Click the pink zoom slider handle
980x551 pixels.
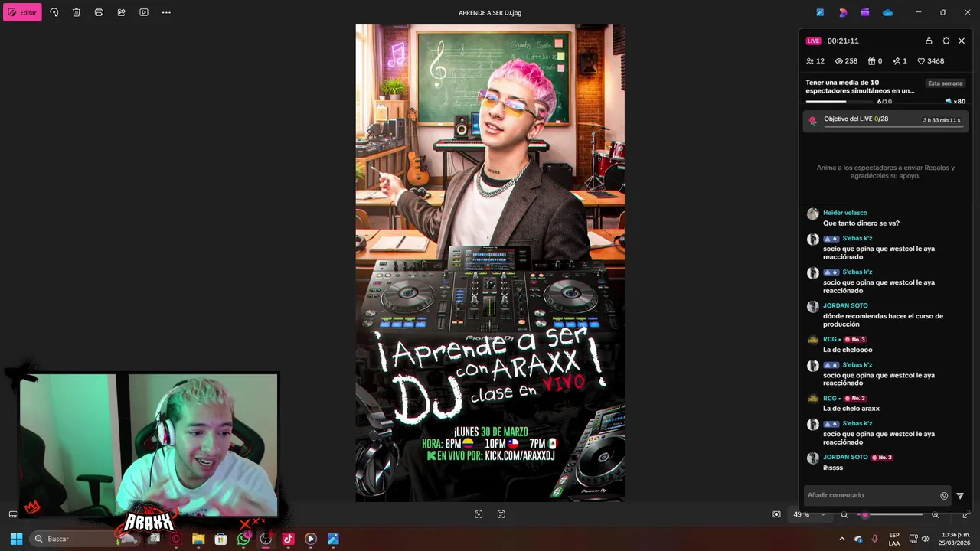click(x=865, y=514)
